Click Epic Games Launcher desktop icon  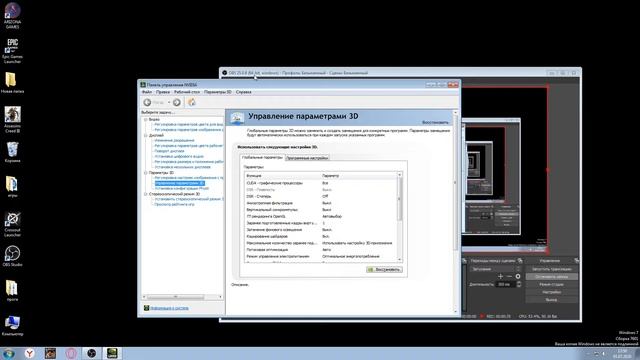tap(12, 51)
